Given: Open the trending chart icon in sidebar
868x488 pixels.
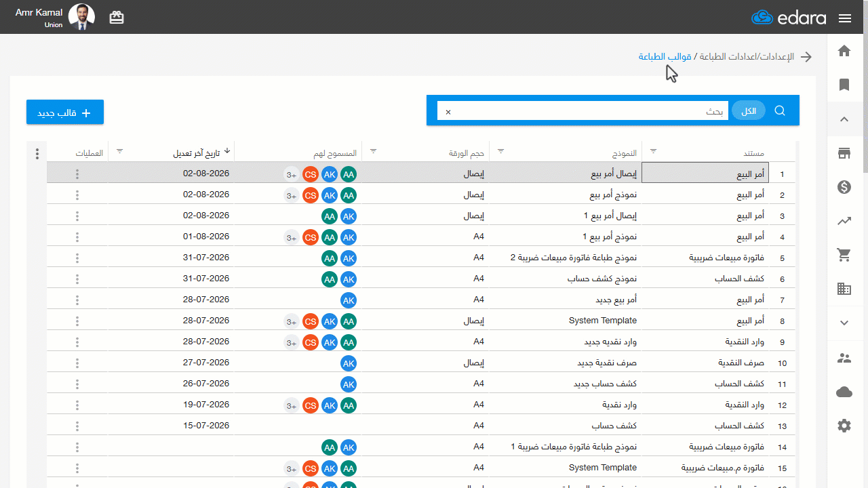Looking at the screenshot, I should (x=844, y=221).
